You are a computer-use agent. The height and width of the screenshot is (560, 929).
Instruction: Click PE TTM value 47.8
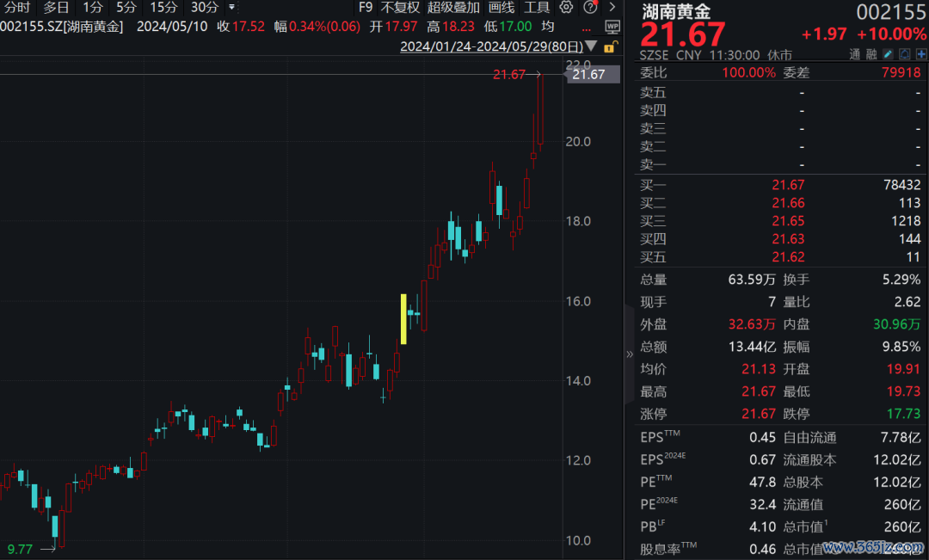click(762, 483)
